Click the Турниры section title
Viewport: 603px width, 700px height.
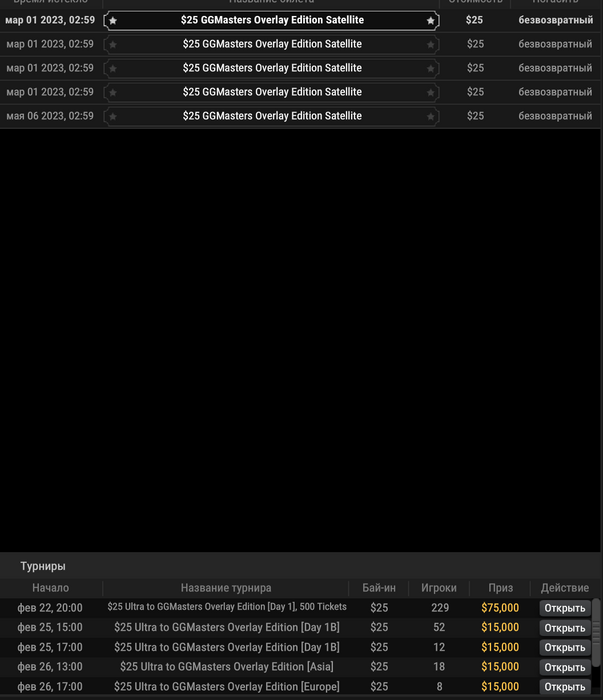click(43, 566)
